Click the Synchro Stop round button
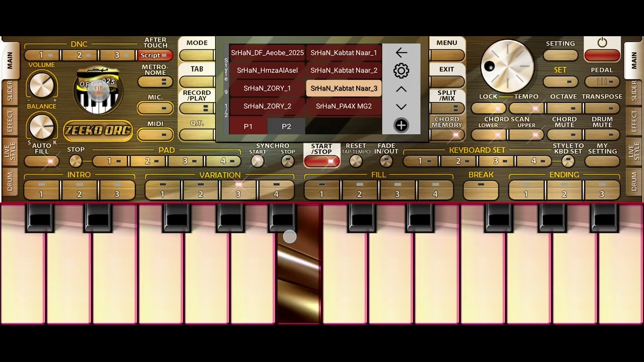The image size is (644, 362). pyautogui.click(x=288, y=161)
